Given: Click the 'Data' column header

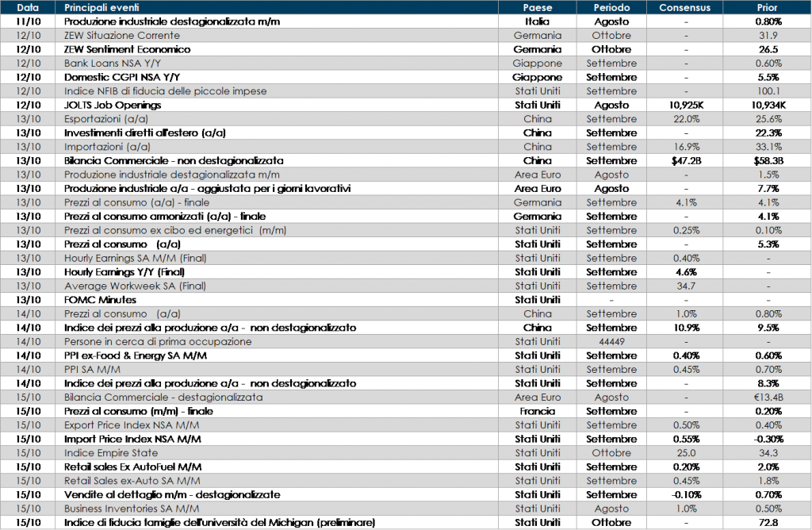Looking at the screenshot, I should 28,8.
